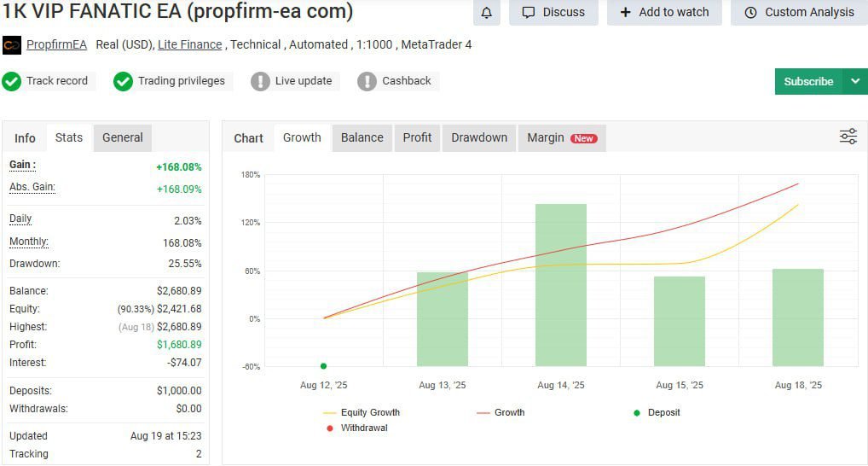This screenshot has height=466, width=868.
Task: Switch to the Drawdown chart tab
Action: [x=479, y=137]
